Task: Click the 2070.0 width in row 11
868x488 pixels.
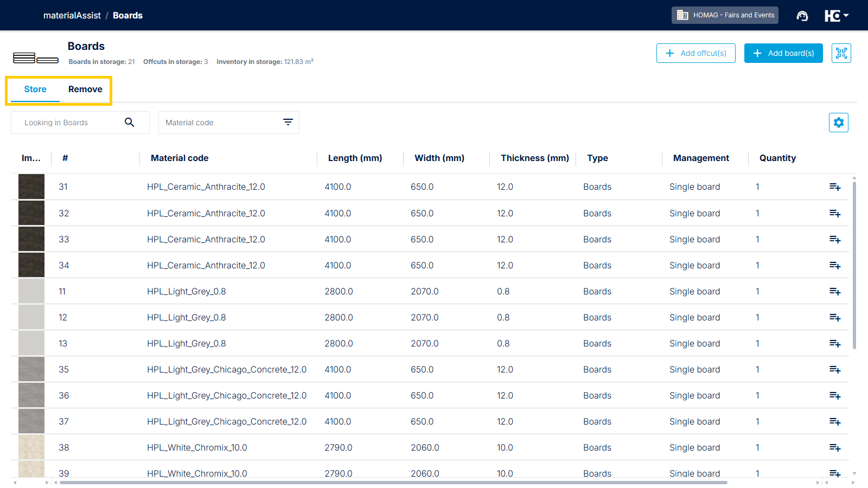Action: click(x=424, y=292)
